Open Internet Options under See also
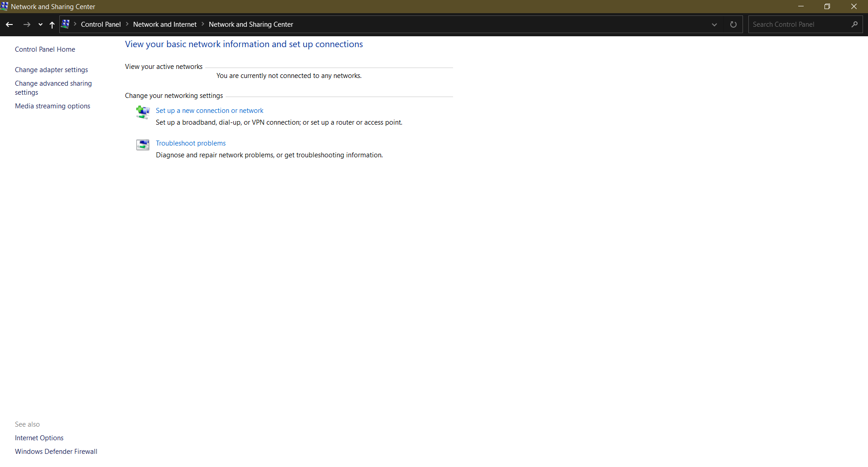 point(39,438)
